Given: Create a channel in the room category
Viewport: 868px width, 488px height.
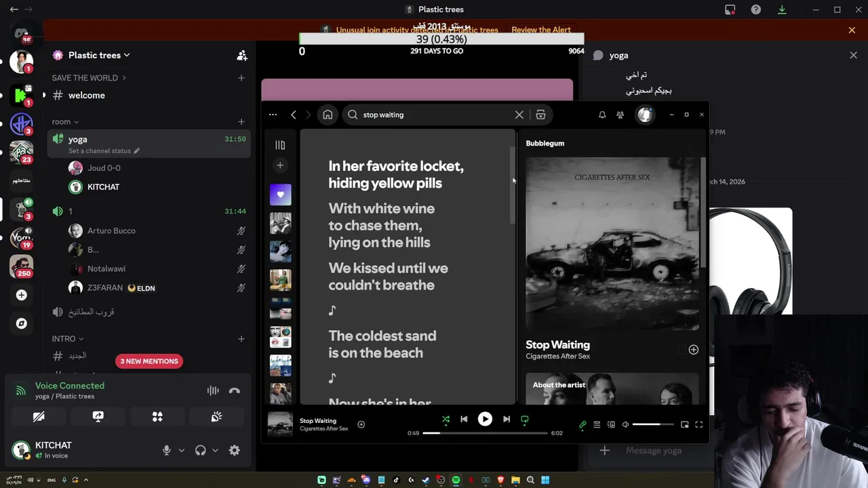Looking at the screenshot, I should tap(241, 122).
